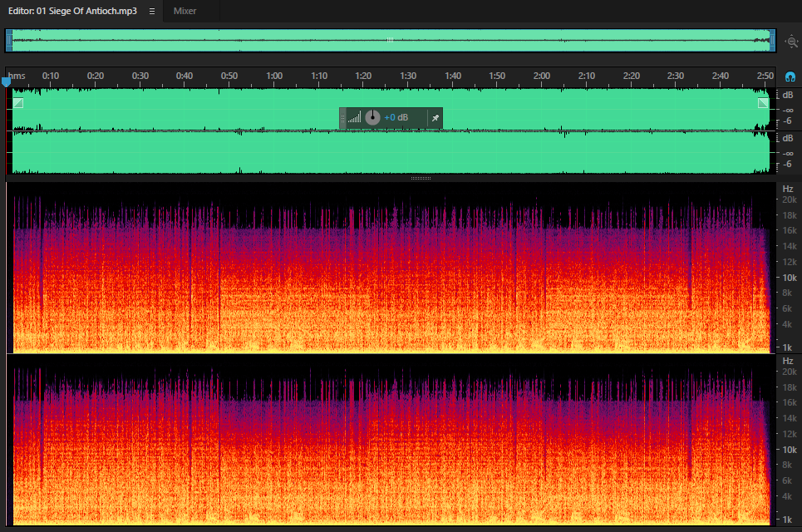Screen dimensions: 802x532
Task: Click the hms time format label
Action: click(17, 76)
